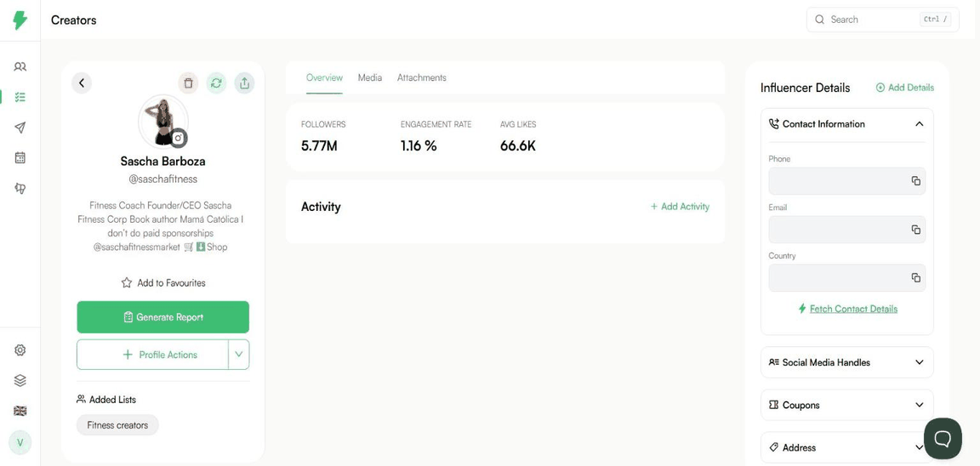Open the creators people icon in sidebar
The height and width of the screenshot is (466, 980).
pyautogui.click(x=20, y=66)
